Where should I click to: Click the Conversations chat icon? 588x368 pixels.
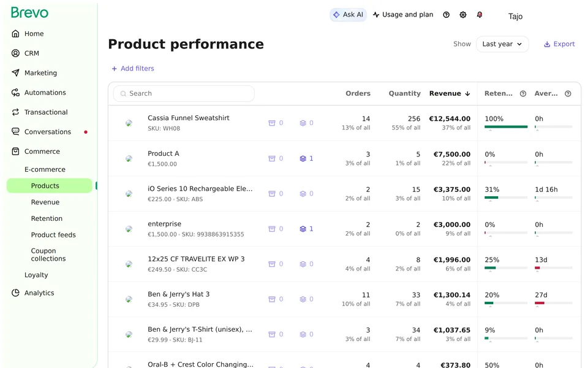(15, 131)
